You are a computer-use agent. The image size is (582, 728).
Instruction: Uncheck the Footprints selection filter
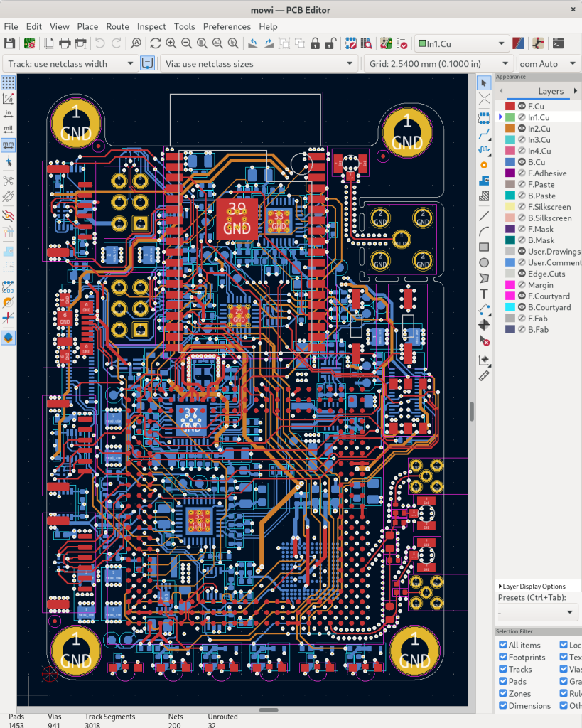click(503, 658)
